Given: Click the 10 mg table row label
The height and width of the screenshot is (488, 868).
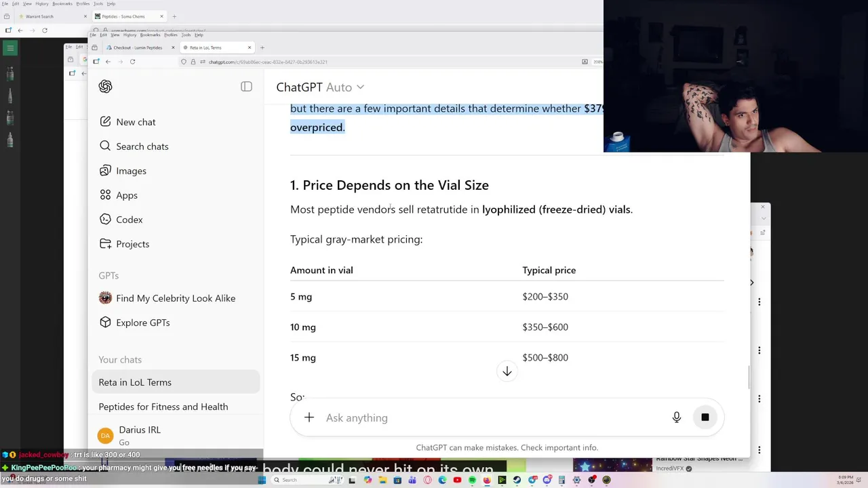Looking at the screenshot, I should coord(303,327).
